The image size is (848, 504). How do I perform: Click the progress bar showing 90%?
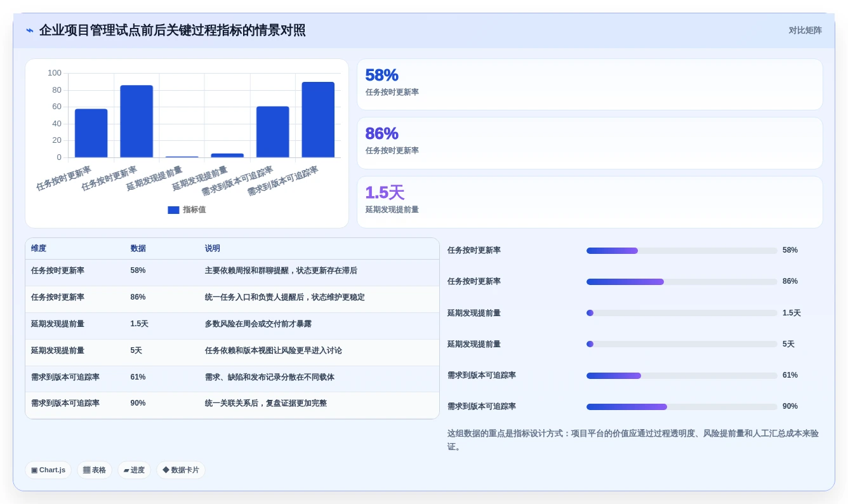pyautogui.click(x=682, y=407)
